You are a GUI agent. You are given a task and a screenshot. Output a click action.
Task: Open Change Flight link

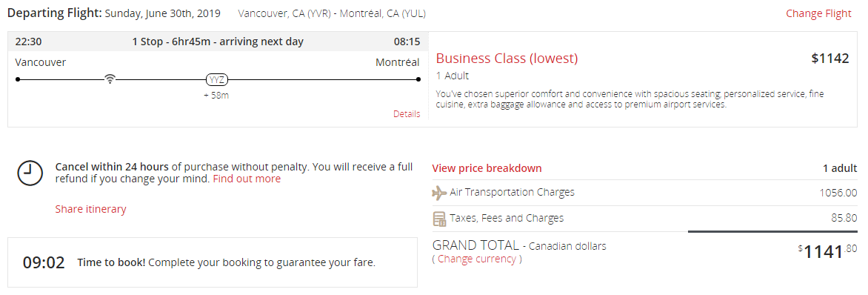coord(818,14)
